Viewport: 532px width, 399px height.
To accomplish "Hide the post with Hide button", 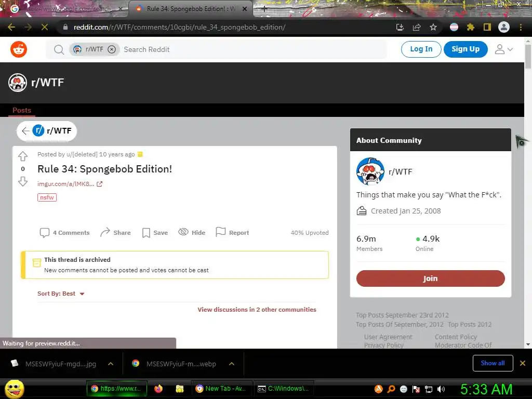I will [192, 232].
